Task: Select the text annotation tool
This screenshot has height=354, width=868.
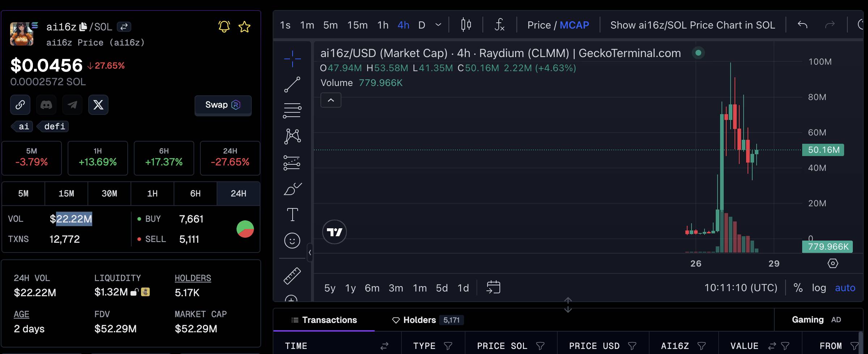Action: point(292,215)
